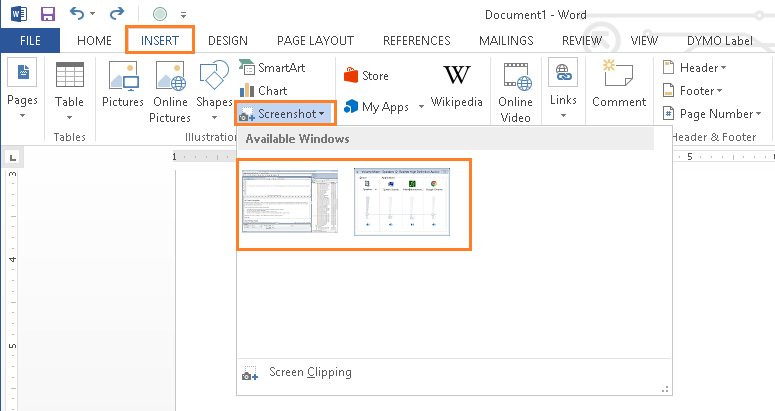Switch to the DESIGN tab

tap(228, 40)
